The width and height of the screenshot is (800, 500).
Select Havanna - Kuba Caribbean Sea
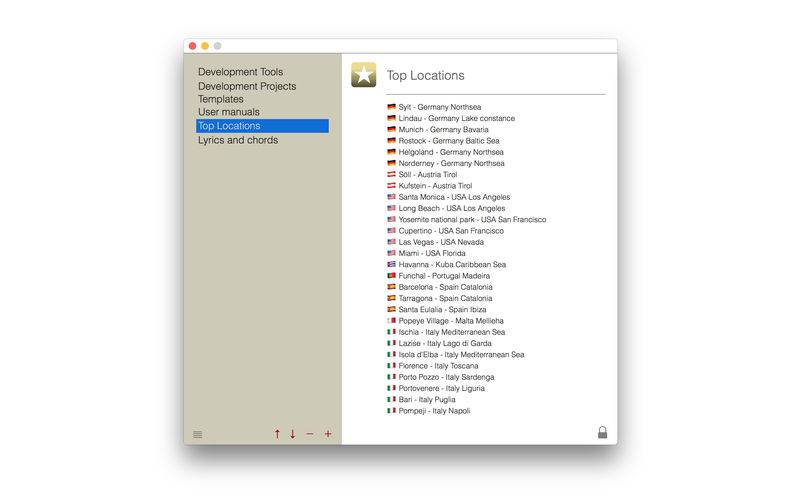coord(452,264)
